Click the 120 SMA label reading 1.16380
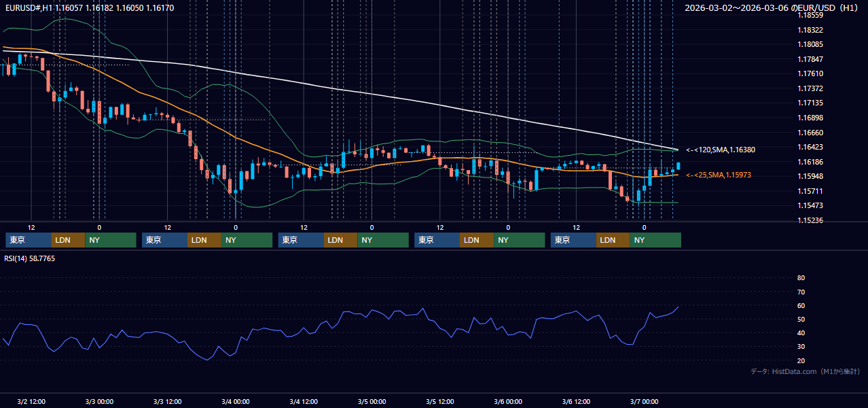The height and width of the screenshot is (408, 868). (x=721, y=150)
